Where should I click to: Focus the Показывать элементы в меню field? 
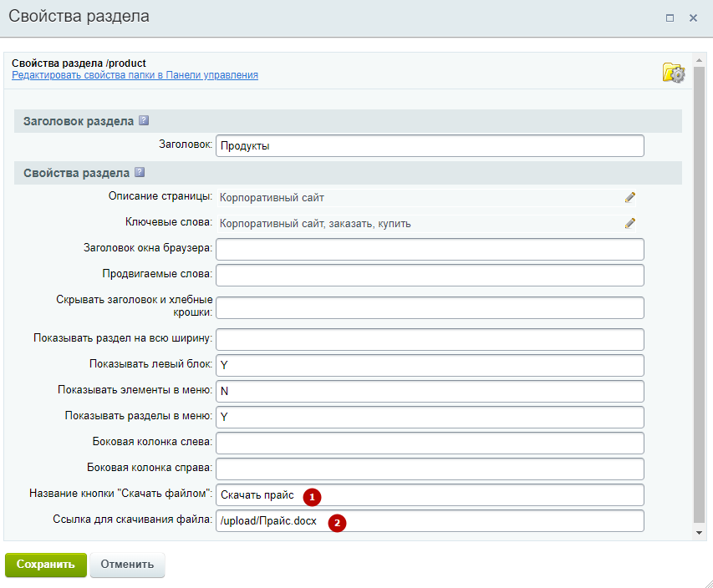click(430, 391)
